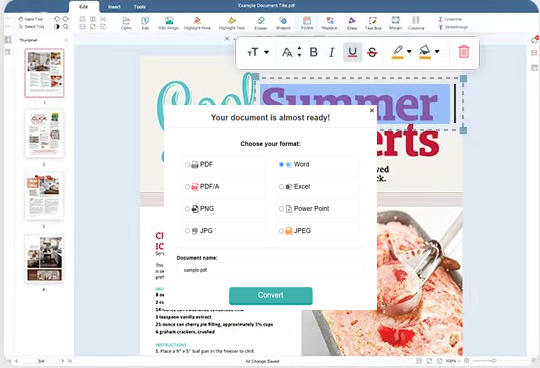Expand the text size dropdown arrow
The image size is (540, 368).
point(267,52)
